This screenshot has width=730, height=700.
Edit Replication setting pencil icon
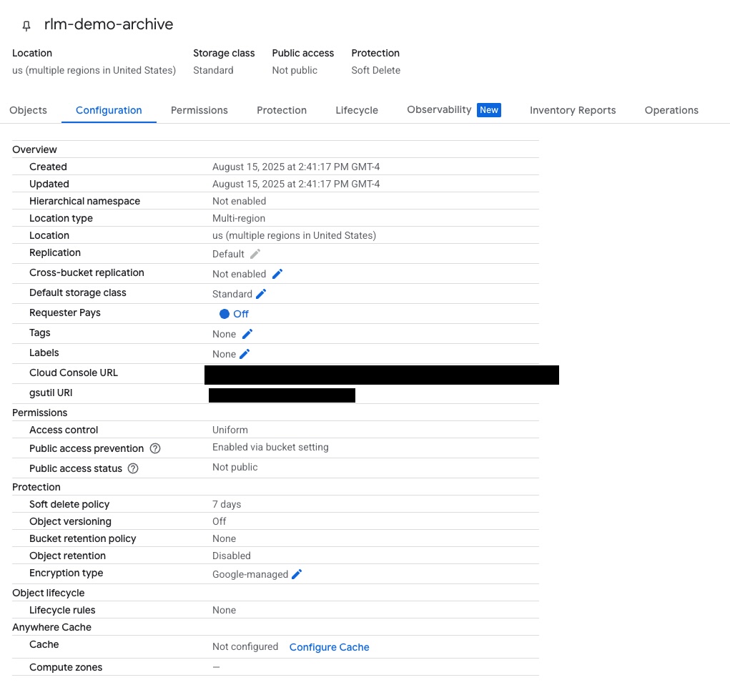tap(255, 254)
